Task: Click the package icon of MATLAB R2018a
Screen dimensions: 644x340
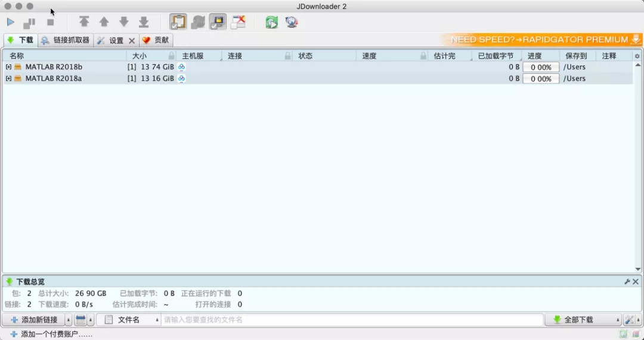Action: coord(18,79)
